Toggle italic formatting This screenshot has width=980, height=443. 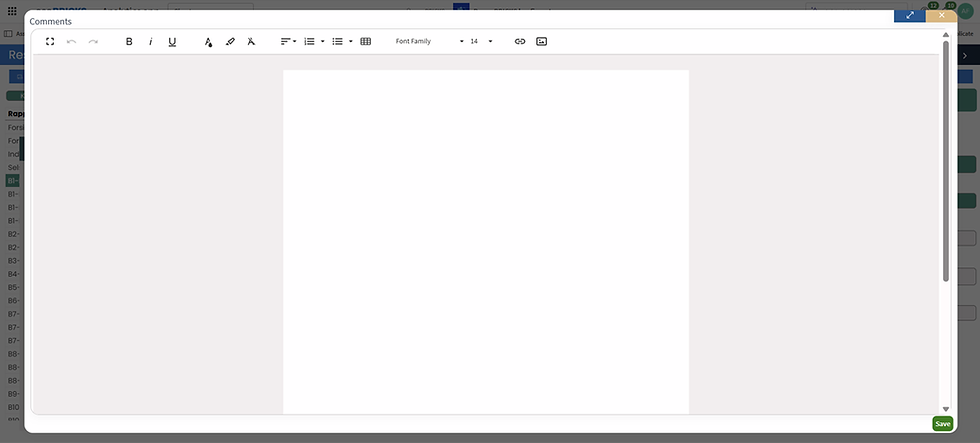pyautogui.click(x=151, y=41)
